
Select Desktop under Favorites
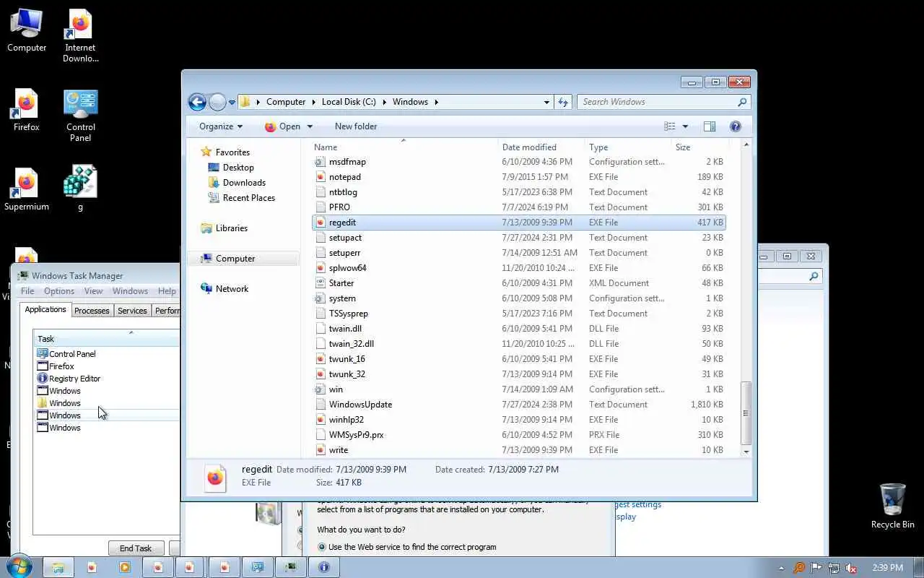pos(238,168)
